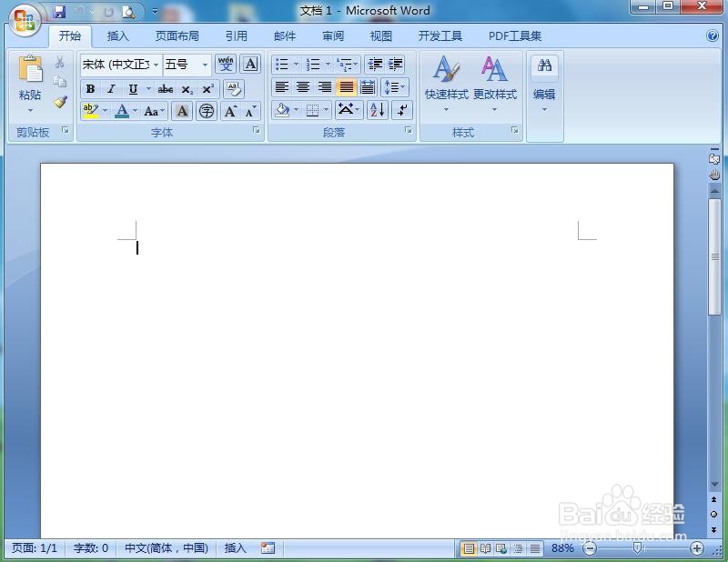Apply character shading (shaded A icon)
The width and height of the screenshot is (728, 562).
183,111
